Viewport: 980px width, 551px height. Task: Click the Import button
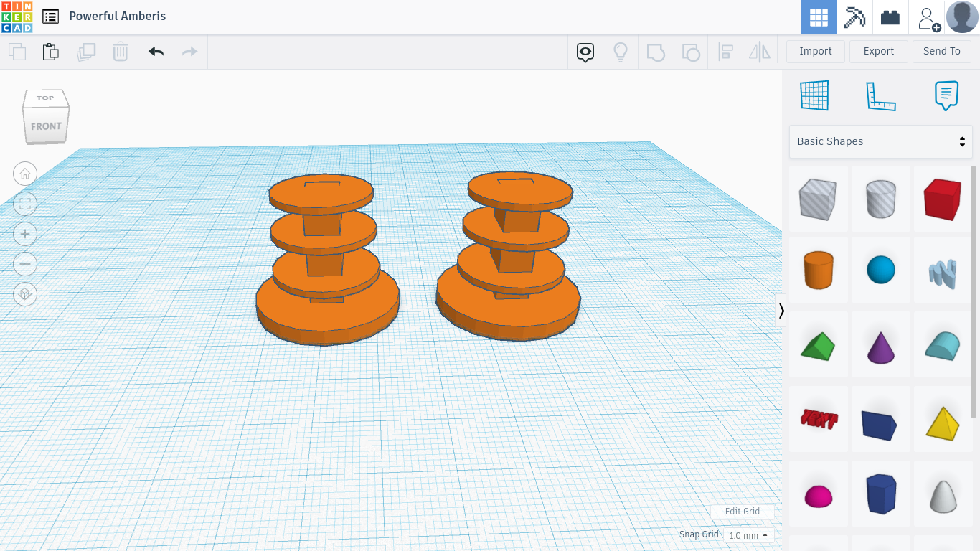click(816, 51)
